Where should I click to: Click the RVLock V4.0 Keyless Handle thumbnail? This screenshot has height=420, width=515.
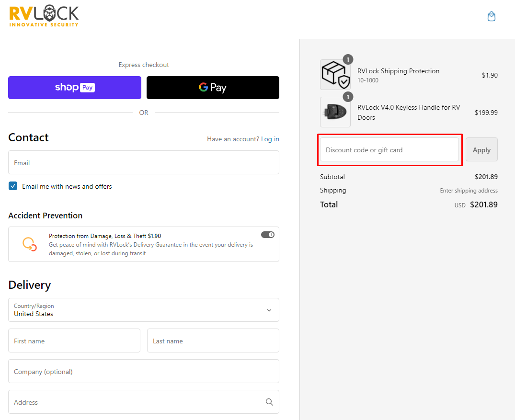[x=335, y=112]
